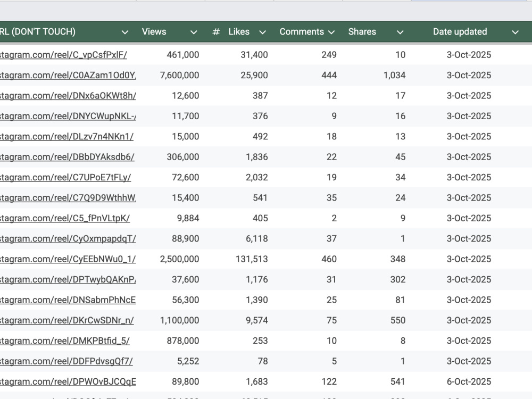Expand the Date updated column dropdown
This screenshot has width=532, height=399.
(515, 32)
